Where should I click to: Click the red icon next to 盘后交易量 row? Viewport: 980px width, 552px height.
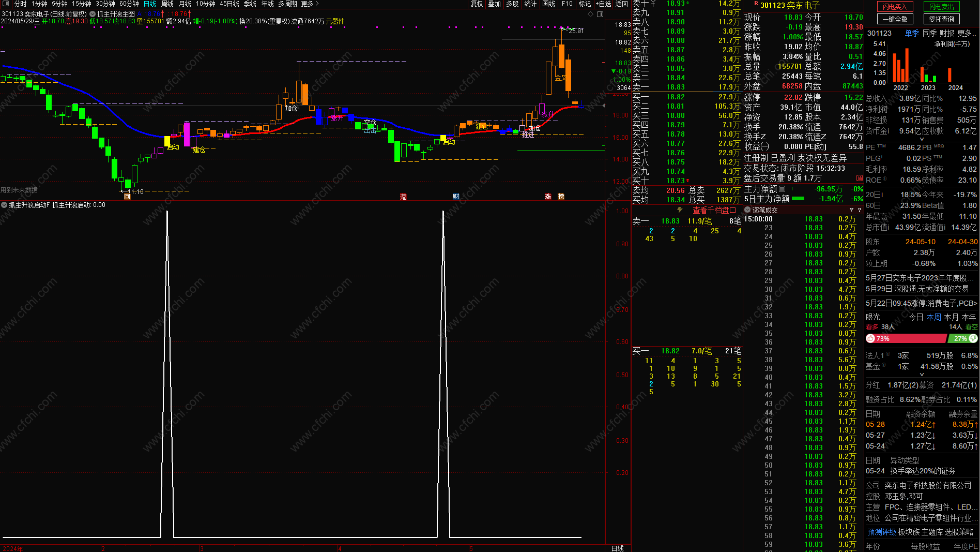coord(860,178)
